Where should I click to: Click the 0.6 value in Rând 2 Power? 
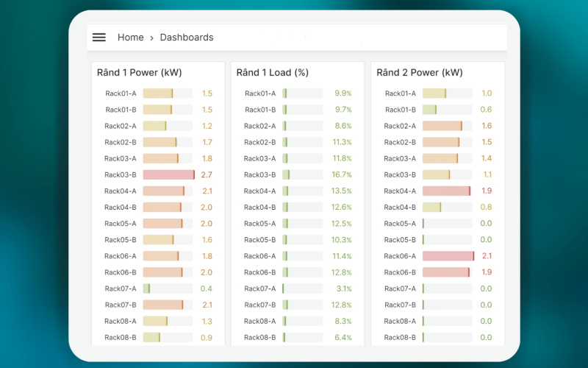[486, 110]
